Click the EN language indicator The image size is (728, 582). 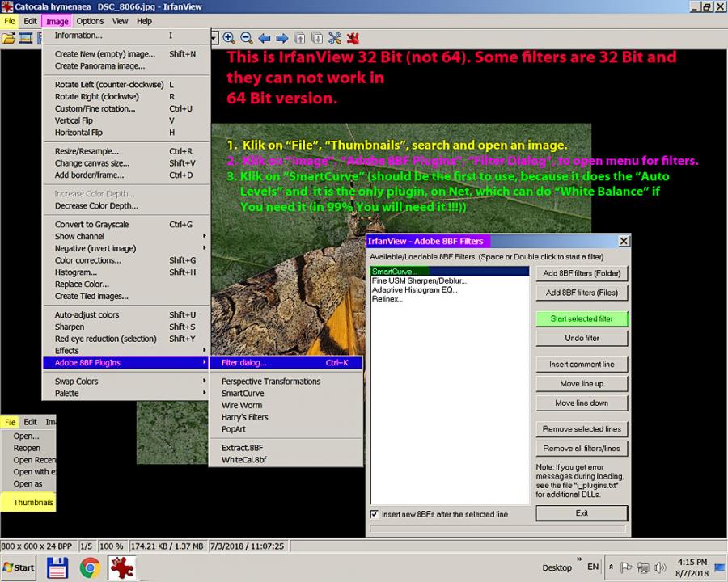point(593,567)
